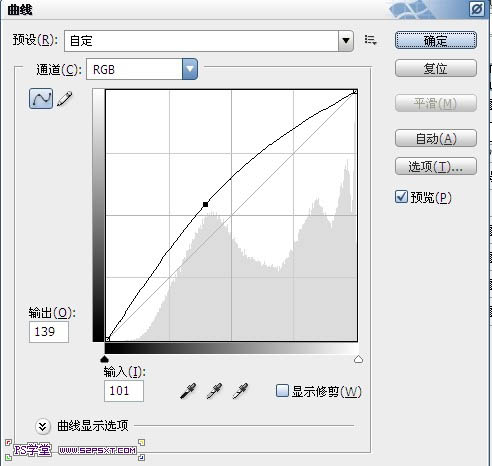
Task: Expand 曲线显示选项 curve display options
Action: 43,426
